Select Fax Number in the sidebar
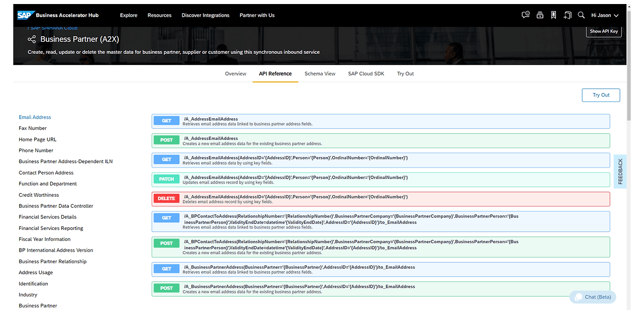This screenshot has height=314, width=644. pyautogui.click(x=33, y=128)
